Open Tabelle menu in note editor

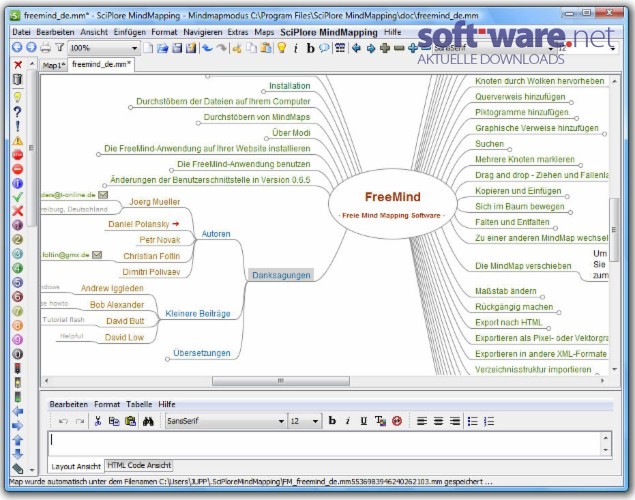(x=139, y=404)
